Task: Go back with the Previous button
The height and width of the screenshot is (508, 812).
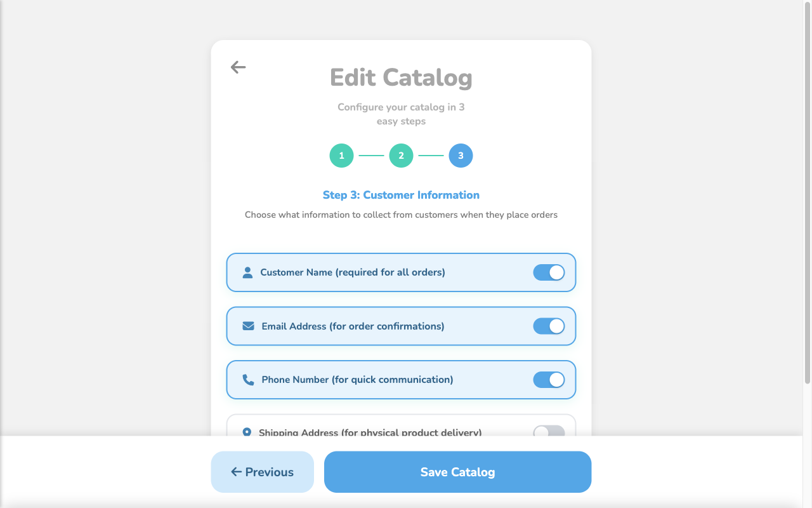Action: pyautogui.click(x=263, y=472)
